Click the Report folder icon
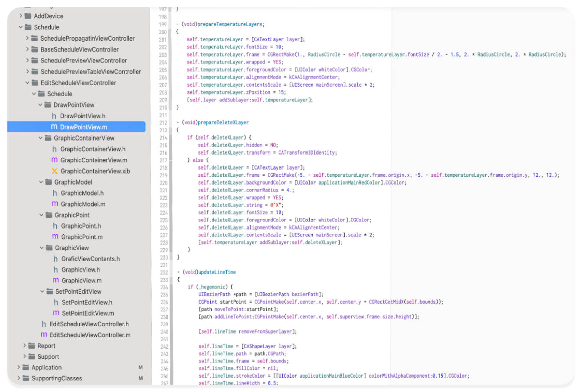This screenshot has width=582, height=392. tap(32, 346)
